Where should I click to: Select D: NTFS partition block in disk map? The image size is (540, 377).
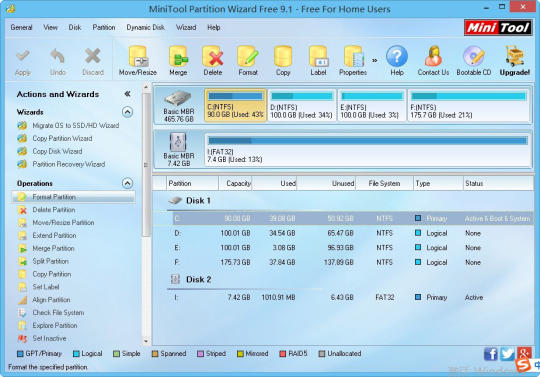[302, 105]
